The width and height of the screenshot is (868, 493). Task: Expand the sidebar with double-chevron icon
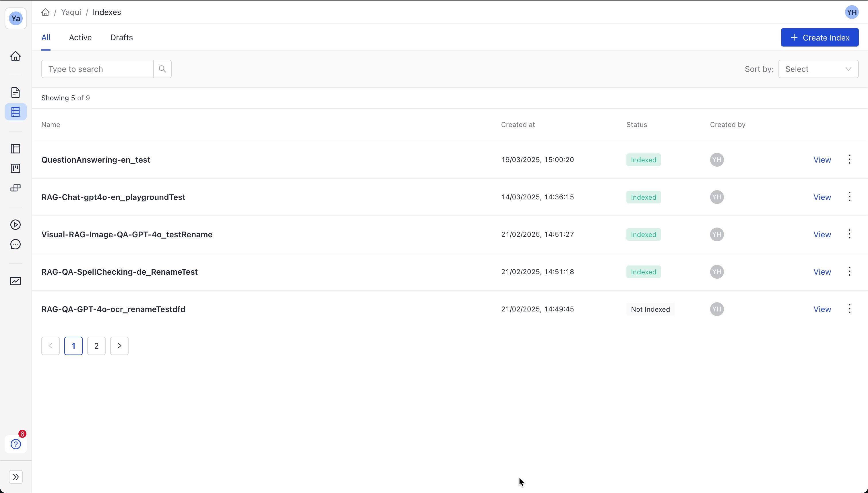(15, 477)
